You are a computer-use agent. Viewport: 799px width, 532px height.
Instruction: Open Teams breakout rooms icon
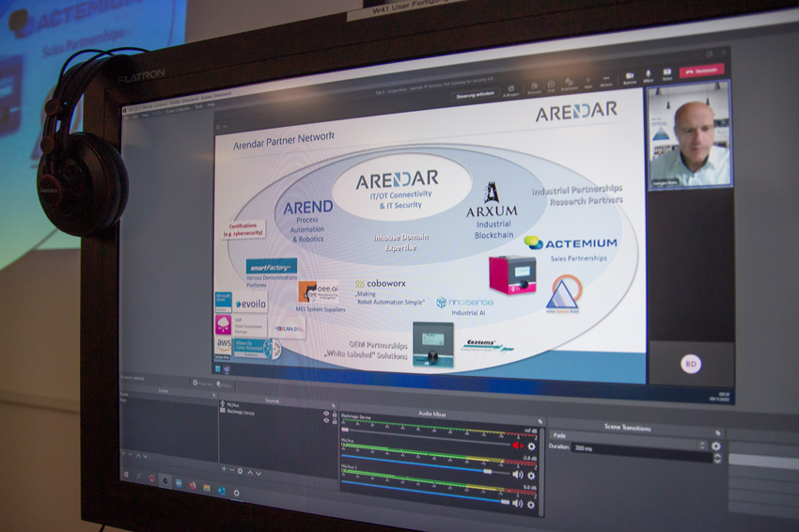569,84
